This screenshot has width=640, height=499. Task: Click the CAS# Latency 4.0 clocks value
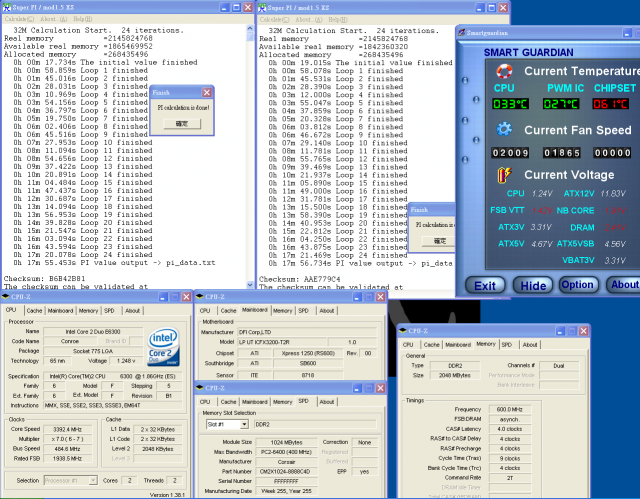(509, 429)
